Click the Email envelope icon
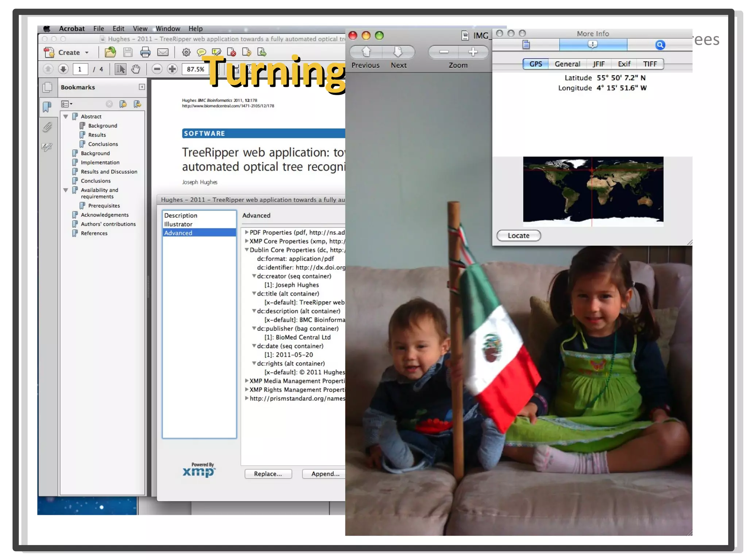 point(163,52)
